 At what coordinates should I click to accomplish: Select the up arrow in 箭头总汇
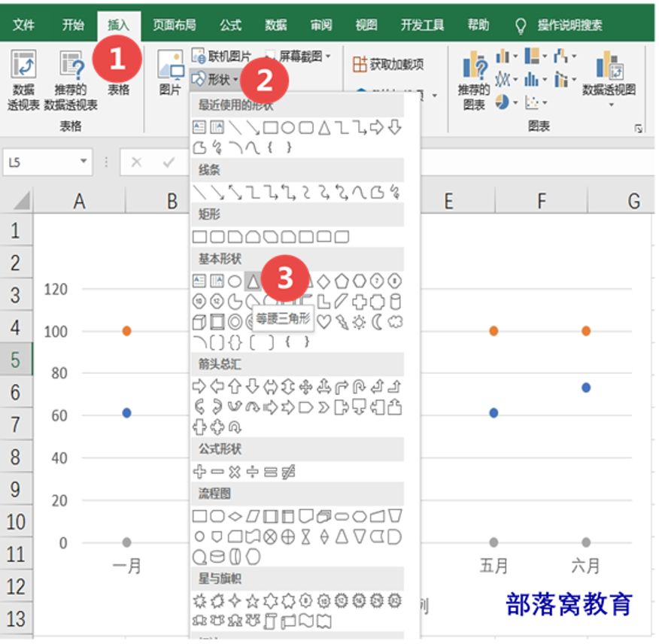pyautogui.click(x=235, y=386)
